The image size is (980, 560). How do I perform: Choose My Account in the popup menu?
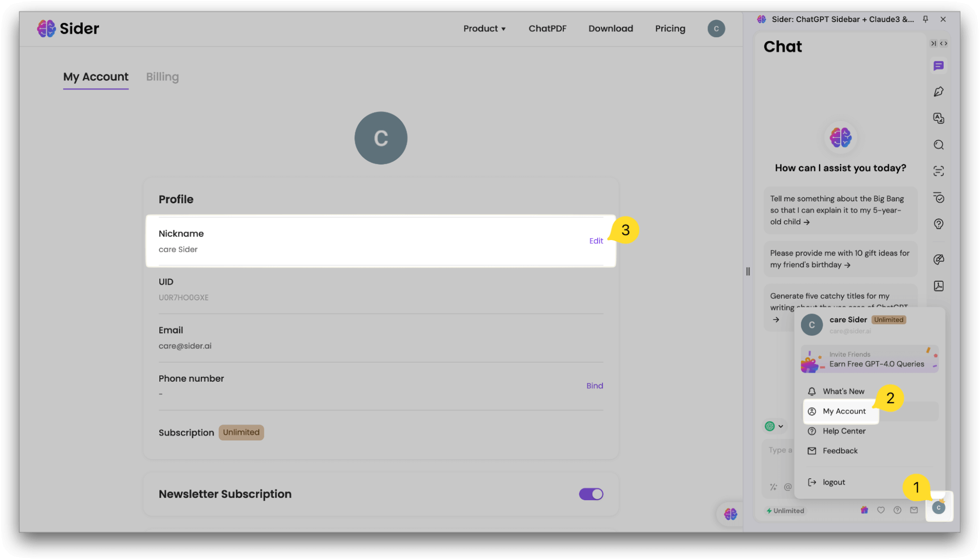841,411
